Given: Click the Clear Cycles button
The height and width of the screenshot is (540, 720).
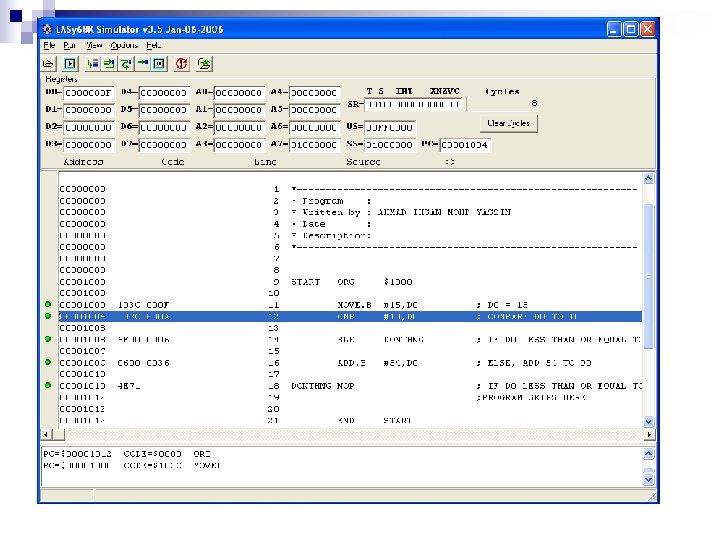Looking at the screenshot, I should coord(508,123).
